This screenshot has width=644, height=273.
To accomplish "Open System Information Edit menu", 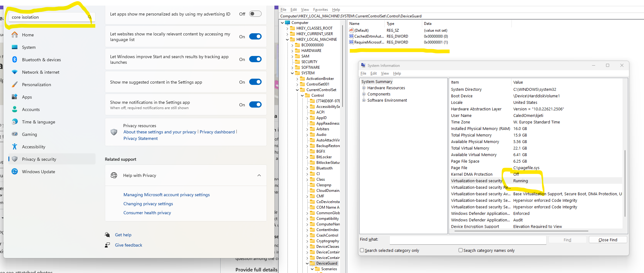I will [374, 73].
